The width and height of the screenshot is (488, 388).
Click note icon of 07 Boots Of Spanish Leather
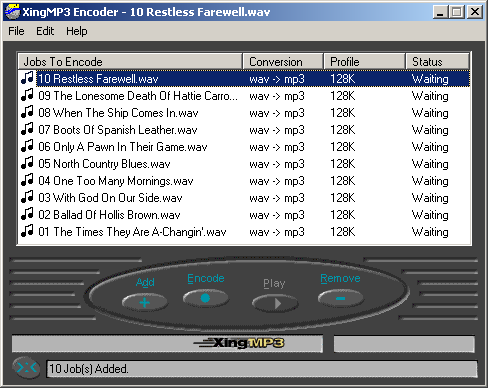[27, 129]
